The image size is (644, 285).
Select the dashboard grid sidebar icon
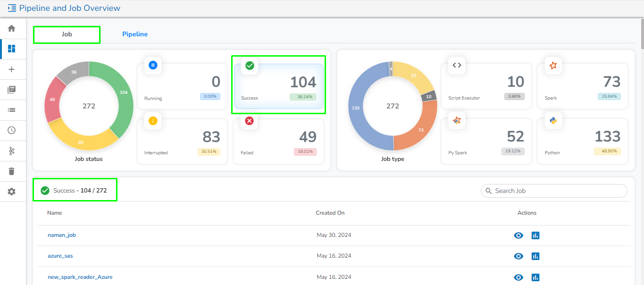[12, 49]
